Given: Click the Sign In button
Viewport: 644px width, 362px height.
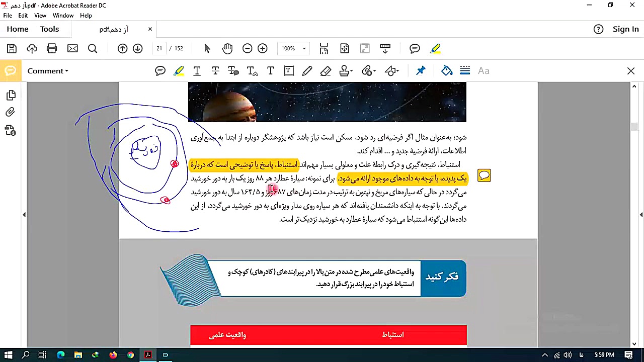Looking at the screenshot, I should (625, 29).
